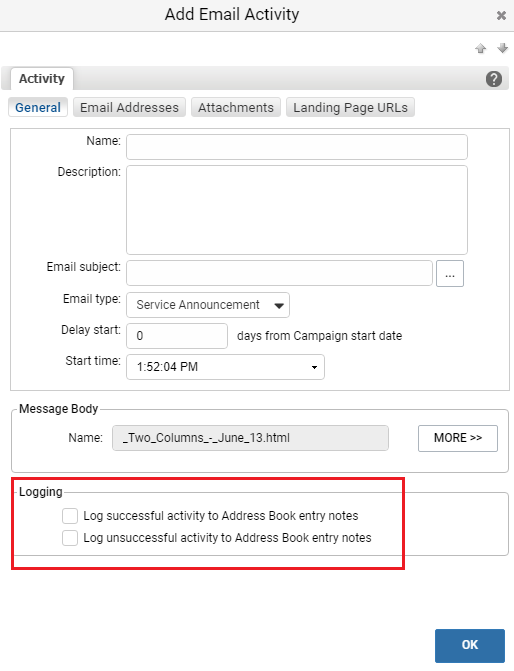This screenshot has width=514, height=671.
Task: Open help with the question mark icon
Action: coord(493,79)
